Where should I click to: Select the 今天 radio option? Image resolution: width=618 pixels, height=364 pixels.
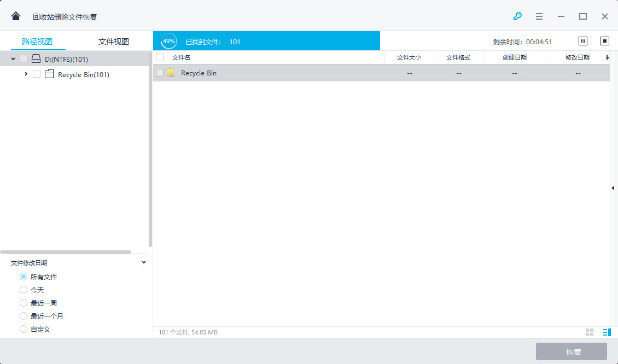24,290
